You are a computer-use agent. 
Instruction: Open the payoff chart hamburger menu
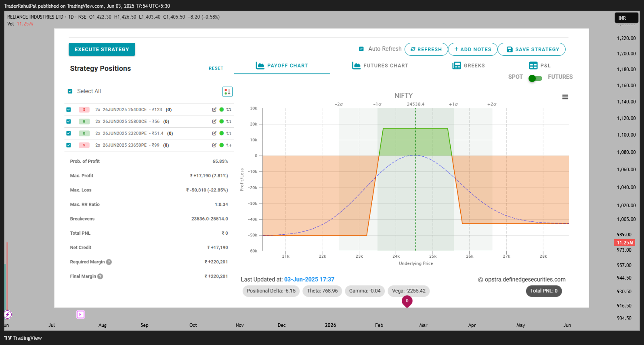coord(565,97)
